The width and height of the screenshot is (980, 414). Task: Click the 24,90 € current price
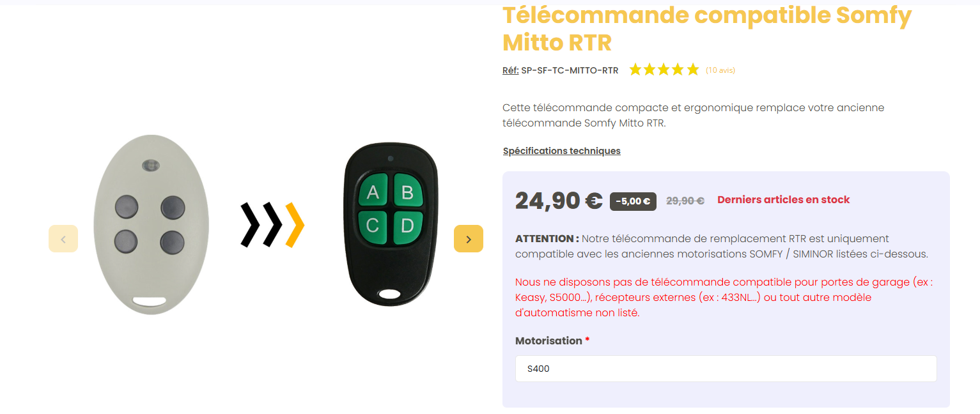[559, 201]
